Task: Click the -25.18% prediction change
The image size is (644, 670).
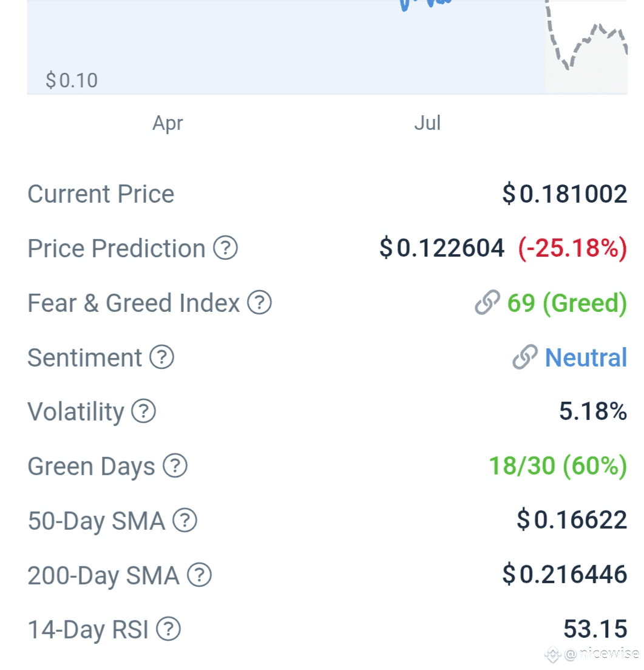Action: click(572, 248)
